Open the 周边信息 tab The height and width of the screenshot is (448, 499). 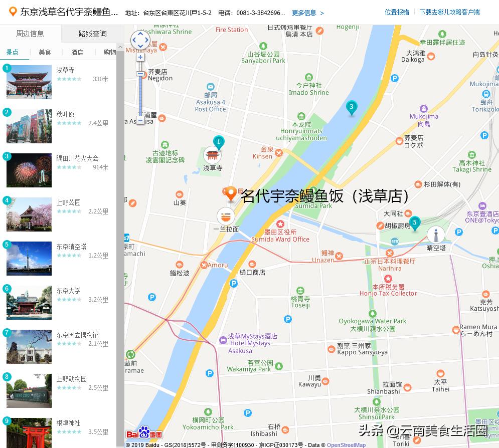tap(30, 34)
